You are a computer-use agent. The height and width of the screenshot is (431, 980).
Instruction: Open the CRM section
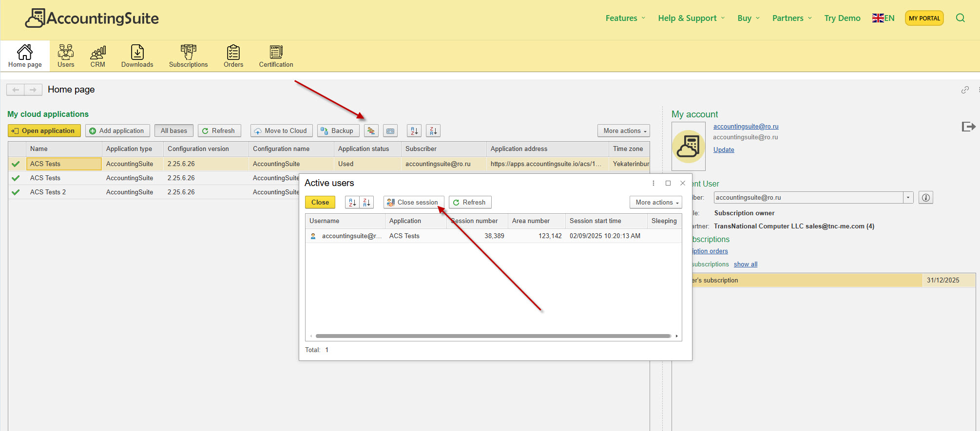click(x=97, y=56)
